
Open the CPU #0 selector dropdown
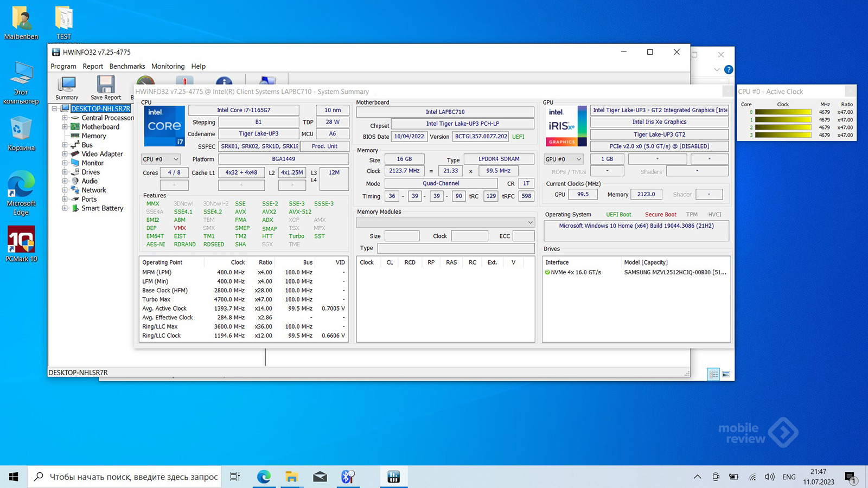[161, 159]
